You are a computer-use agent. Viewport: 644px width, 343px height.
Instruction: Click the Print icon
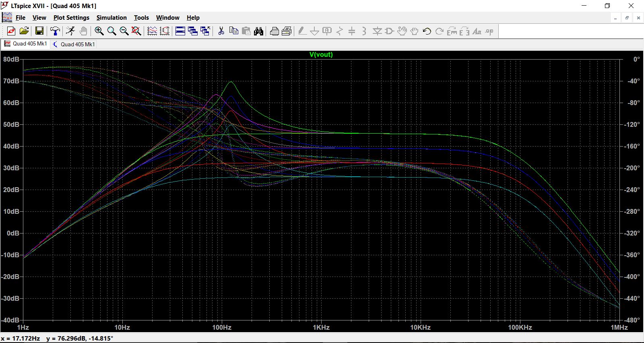coord(287,31)
